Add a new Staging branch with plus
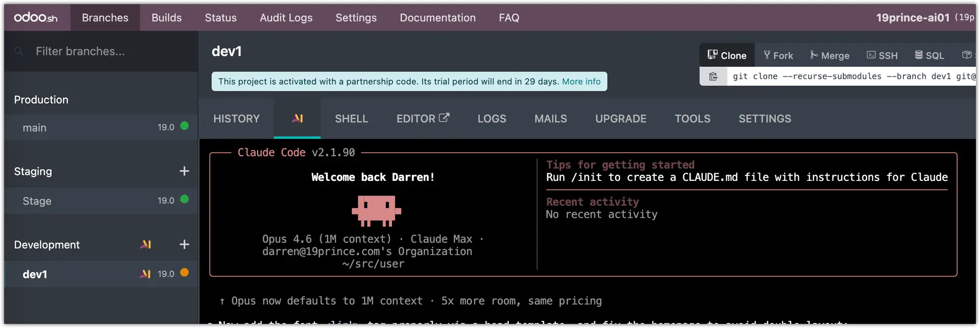Viewport: 980px width, 328px height. coord(184,171)
